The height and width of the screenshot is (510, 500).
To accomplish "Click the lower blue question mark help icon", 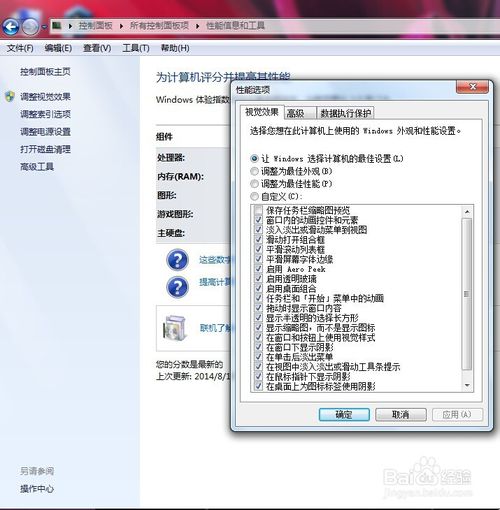I will 178,287.
